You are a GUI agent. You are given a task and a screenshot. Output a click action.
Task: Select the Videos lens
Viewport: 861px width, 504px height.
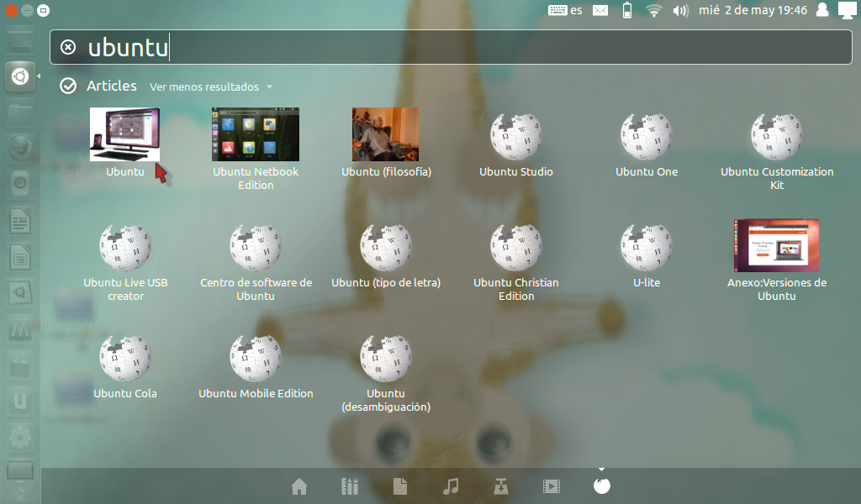tap(551, 486)
